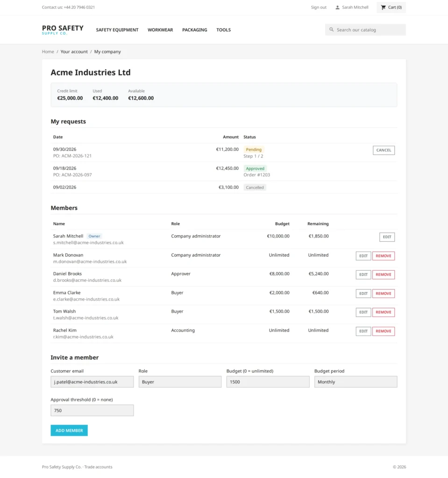Click e.clarke@acme-industries.co.uk email
Viewport: 448px width, 478px height.
coord(86,299)
